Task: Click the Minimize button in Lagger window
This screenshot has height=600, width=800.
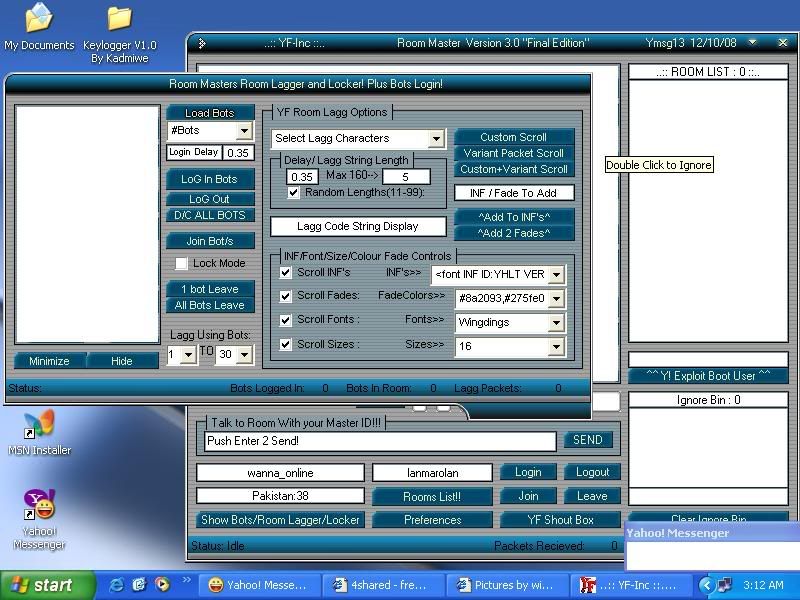Action: [x=49, y=361]
